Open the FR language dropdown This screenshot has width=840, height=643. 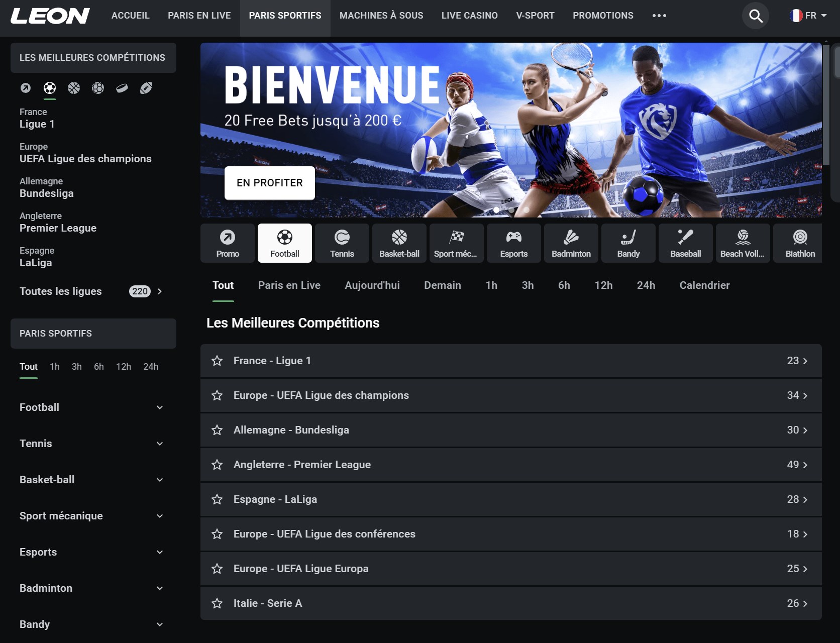pyautogui.click(x=808, y=16)
